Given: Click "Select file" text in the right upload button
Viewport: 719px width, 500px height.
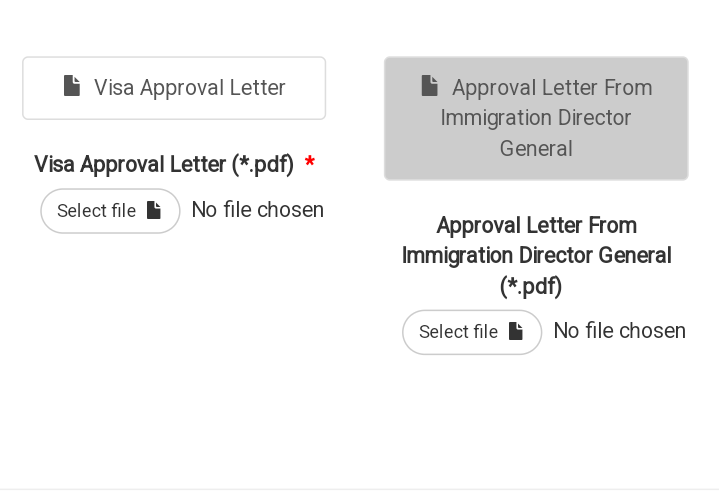Looking at the screenshot, I should 458,332.
